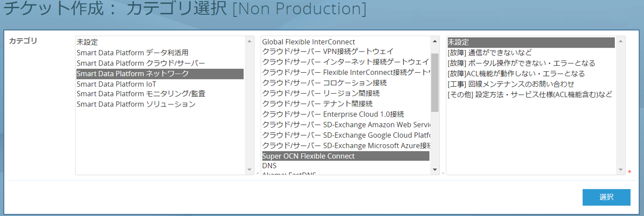Click the middle list scrollbar thumb
The width and height of the screenshot is (644, 216).
(x=434, y=82)
